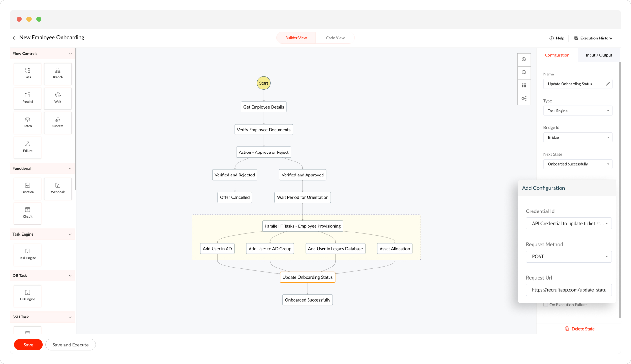Open the Input / Output tab
631x364 pixels.
[x=598, y=55]
